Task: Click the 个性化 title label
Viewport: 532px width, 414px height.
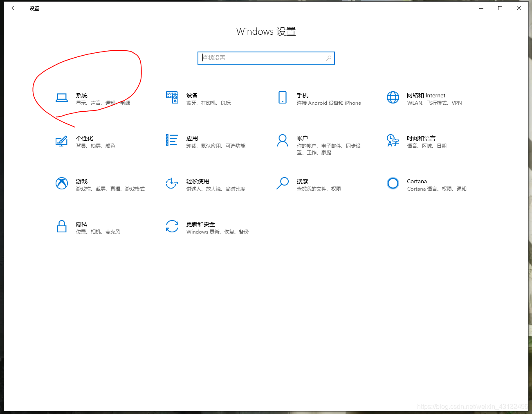Action: [x=85, y=138]
